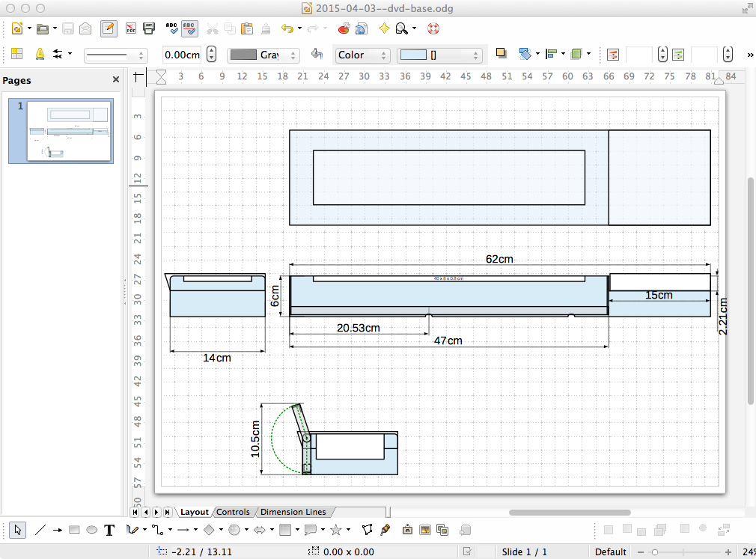Open the area fill type dropdown showing Color
Viewport: 756px width, 559px height.
[x=363, y=55]
